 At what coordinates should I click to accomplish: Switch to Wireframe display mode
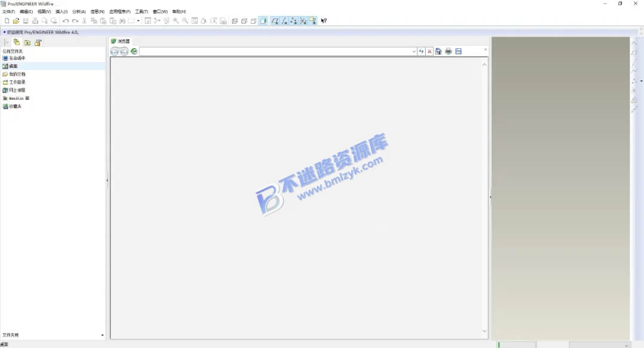click(234, 20)
